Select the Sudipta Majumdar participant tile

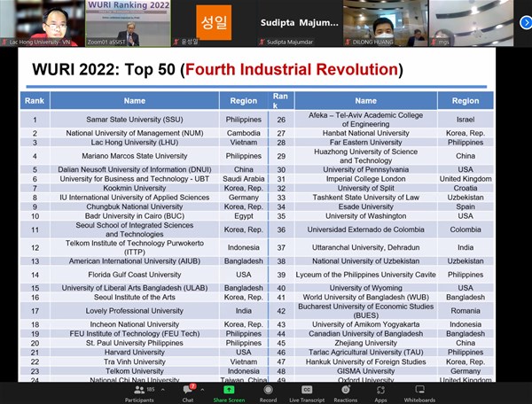[x=298, y=22]
